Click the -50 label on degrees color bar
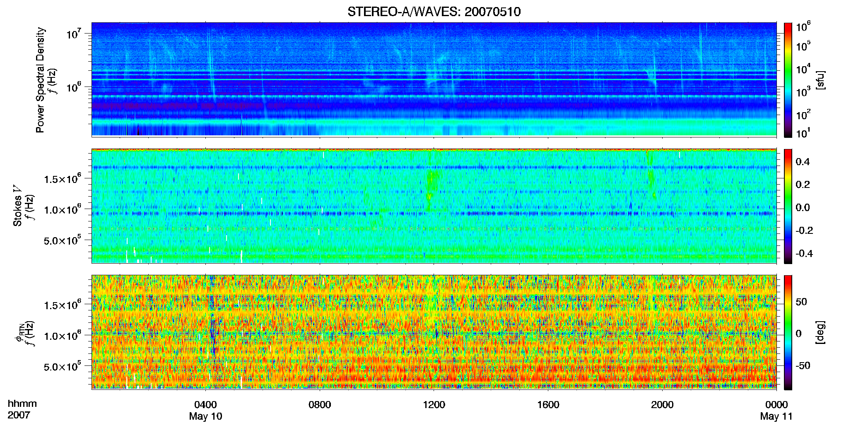The height and width of the screenshot is (447, 868). [803, 366]
